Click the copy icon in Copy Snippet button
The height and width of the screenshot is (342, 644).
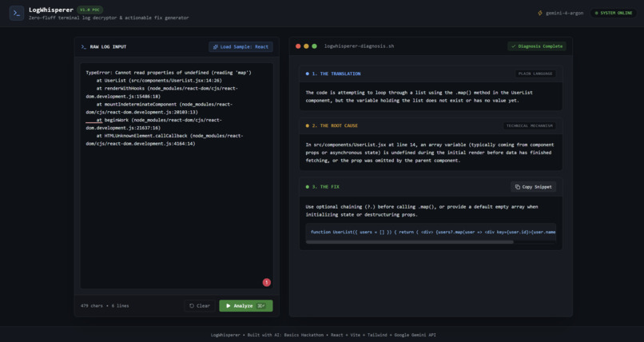pyautogui.click(x=518, y=187)
